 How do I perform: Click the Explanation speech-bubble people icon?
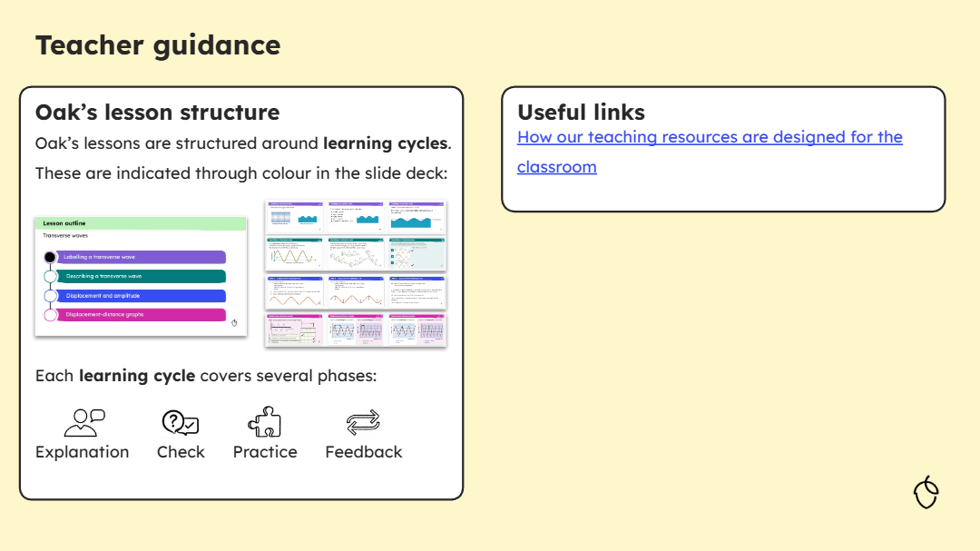tap(84, 422)
